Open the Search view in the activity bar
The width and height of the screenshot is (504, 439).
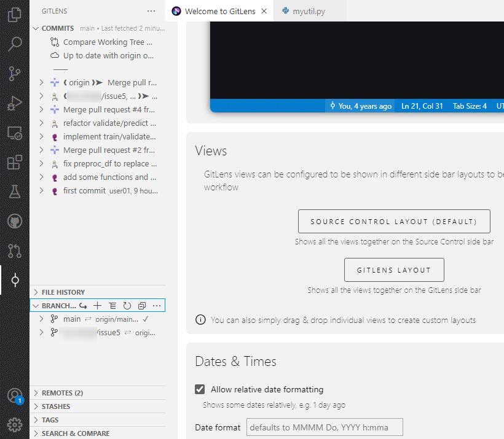(14, 44)
